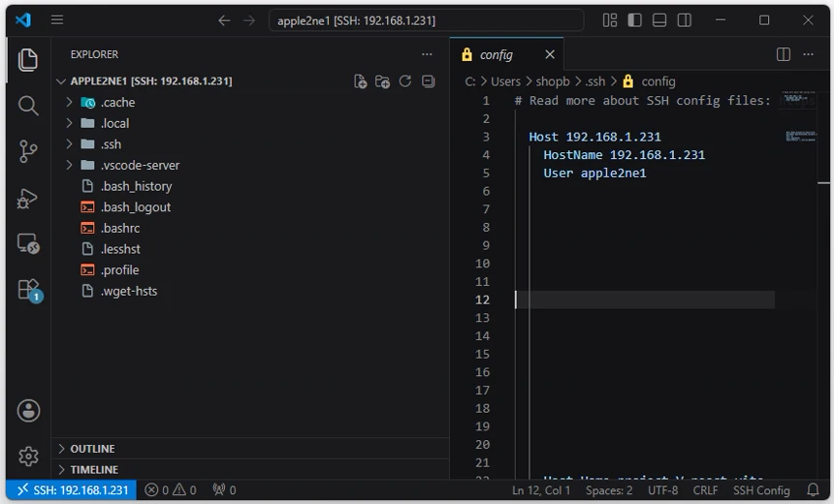Open the Search view icon

tap(28, 106)
